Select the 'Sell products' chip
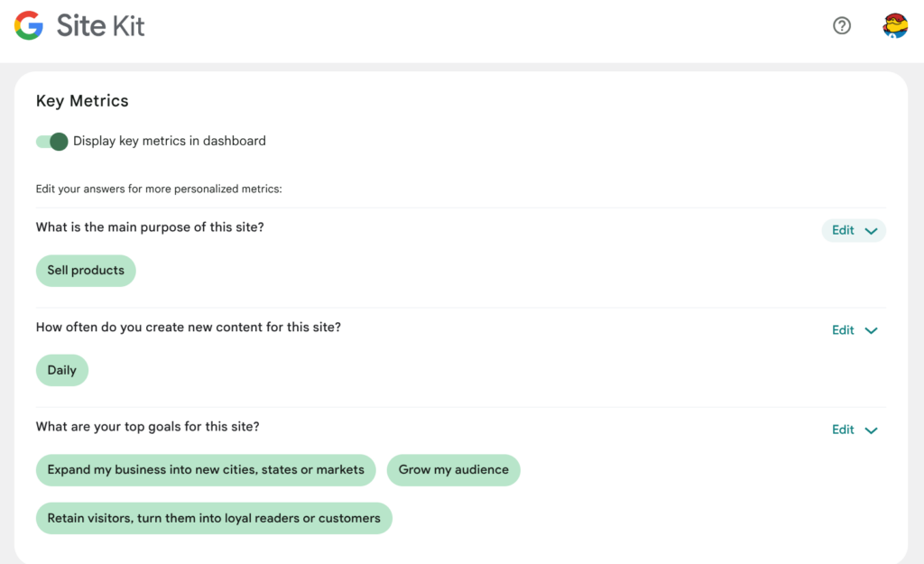 point(86,271)
